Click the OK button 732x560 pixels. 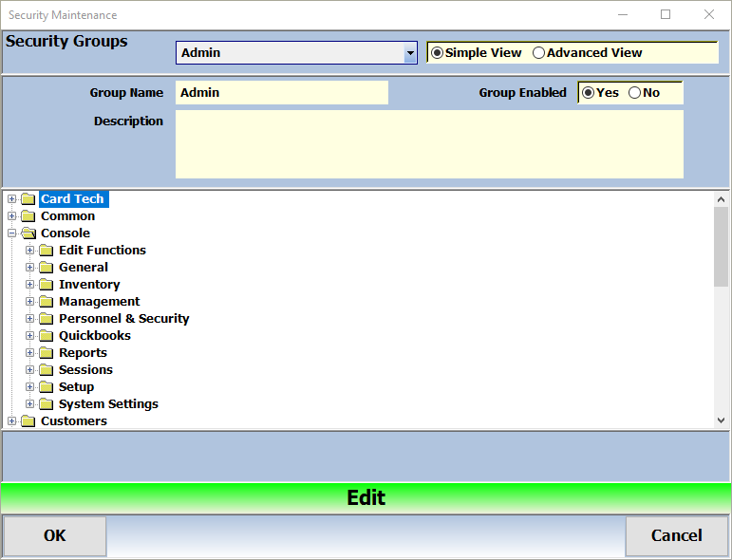click(x=55, y=536)
